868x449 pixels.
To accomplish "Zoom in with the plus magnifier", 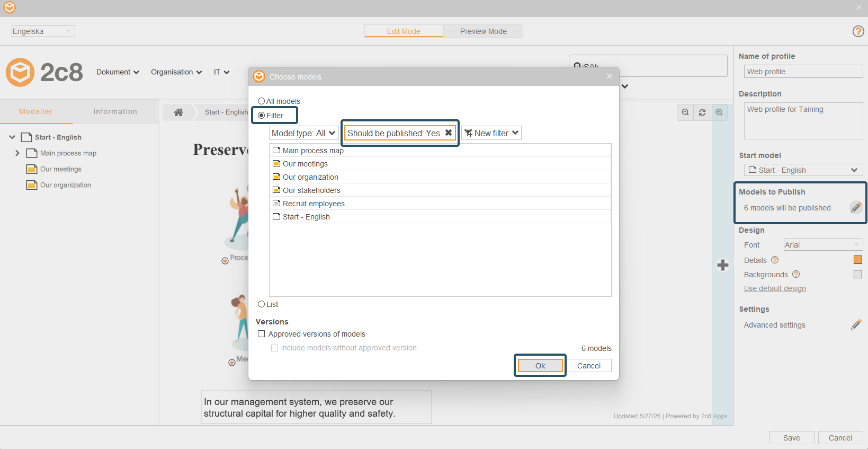I will coord(719,112).
